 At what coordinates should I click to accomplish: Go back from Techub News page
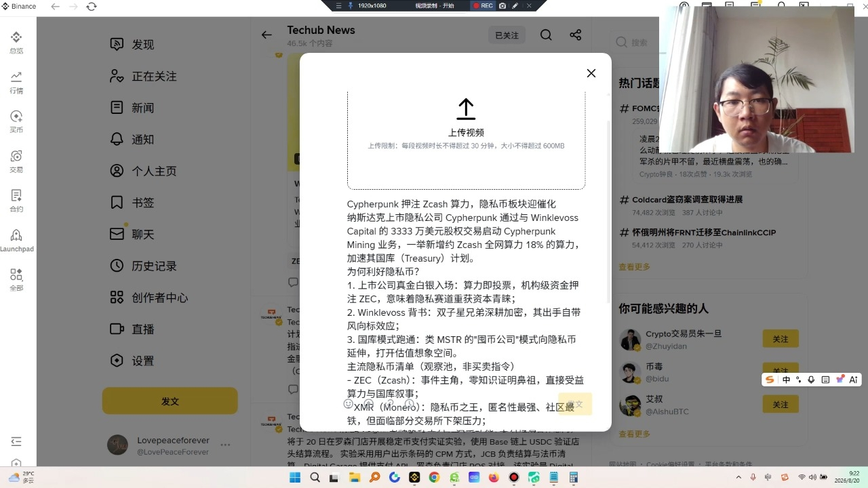tap(267, 35)
